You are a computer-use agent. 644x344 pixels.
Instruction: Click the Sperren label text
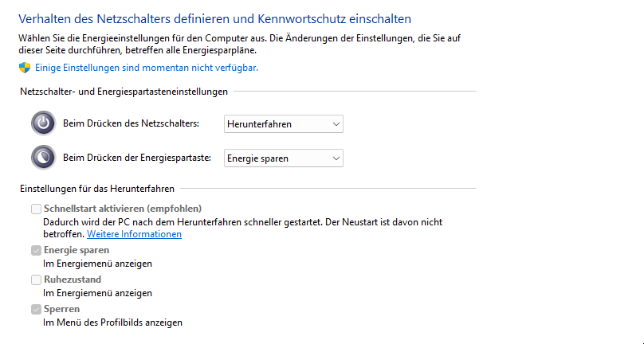point(61,309)
